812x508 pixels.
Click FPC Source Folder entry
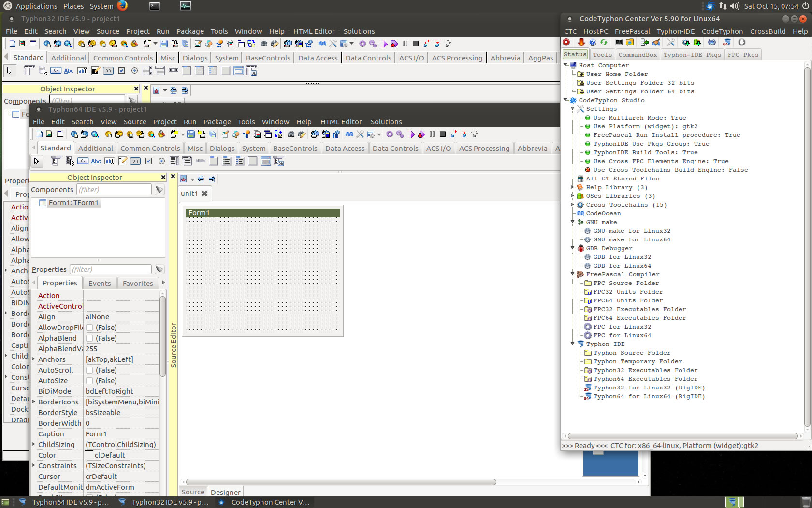(626, 283)
